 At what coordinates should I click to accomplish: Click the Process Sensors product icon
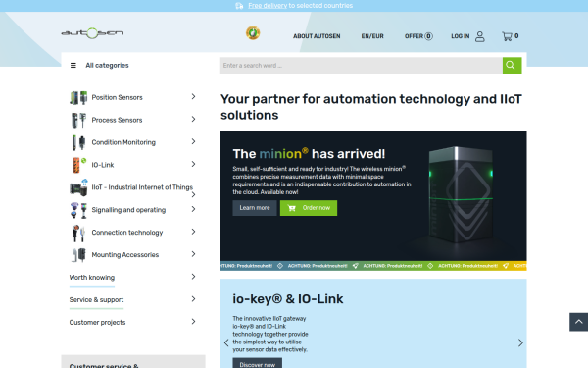pyautogui.click(x=78, y=120)
